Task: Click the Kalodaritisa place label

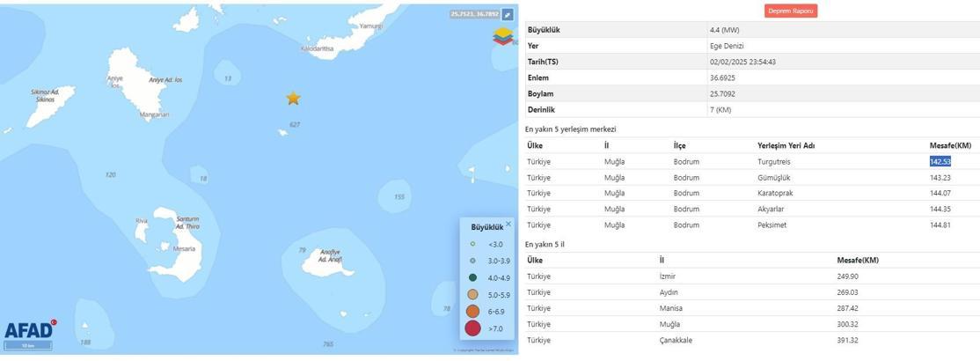Action: tap(318, 48)
